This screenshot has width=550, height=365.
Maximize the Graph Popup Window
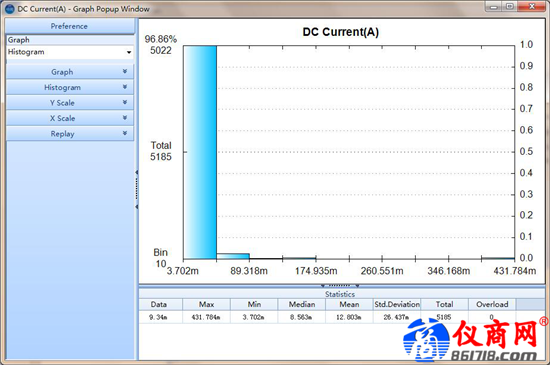(510, 6)
